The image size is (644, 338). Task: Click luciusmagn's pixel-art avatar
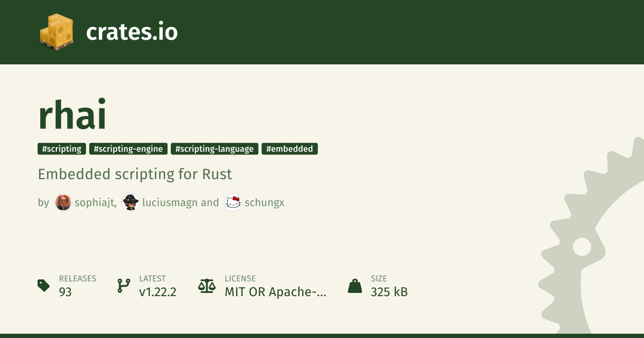[x=130, y=202]
